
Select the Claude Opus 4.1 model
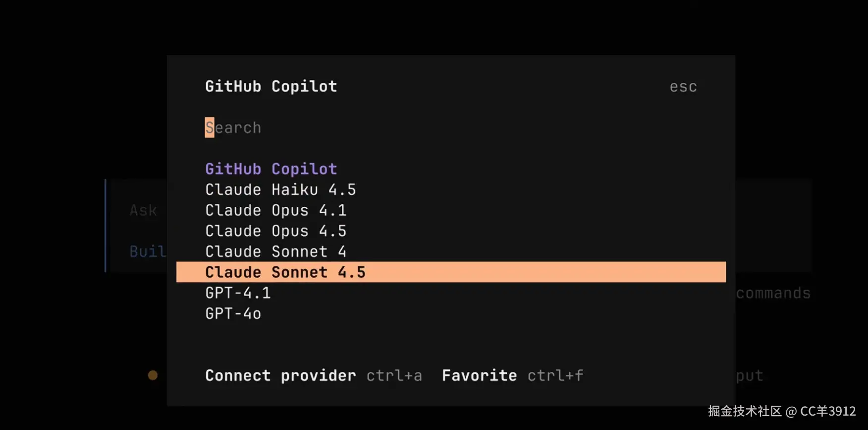(x=276, y=210)
